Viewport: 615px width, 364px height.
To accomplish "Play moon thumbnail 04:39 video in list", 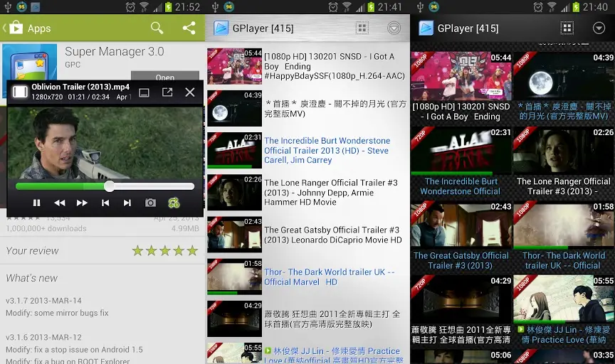I will pyautogui.click(x=235, y=109).
